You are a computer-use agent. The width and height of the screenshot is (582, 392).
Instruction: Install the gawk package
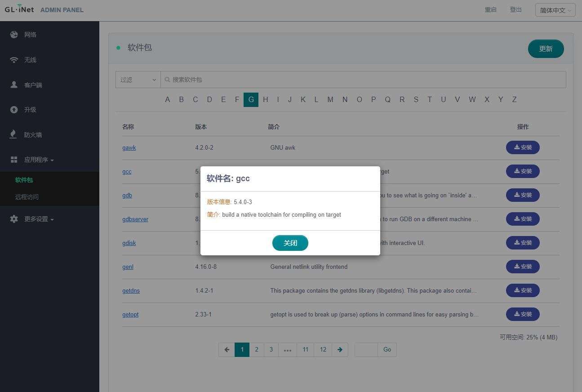coord(522,147)
